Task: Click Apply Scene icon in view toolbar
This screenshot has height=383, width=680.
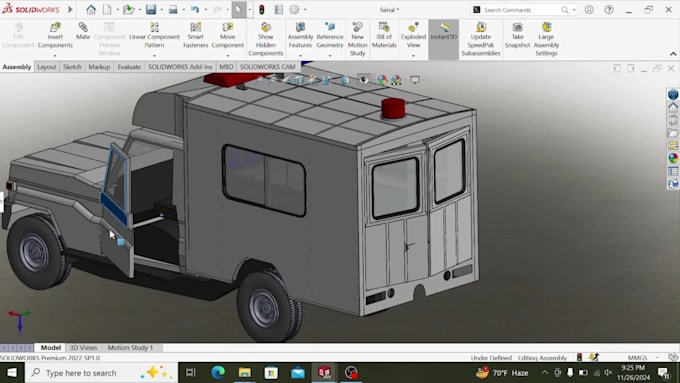Action: [396, 80]
